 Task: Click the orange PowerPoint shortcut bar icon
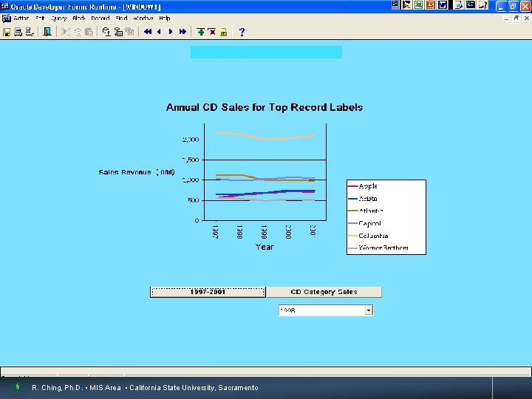(x=431, y=4)
